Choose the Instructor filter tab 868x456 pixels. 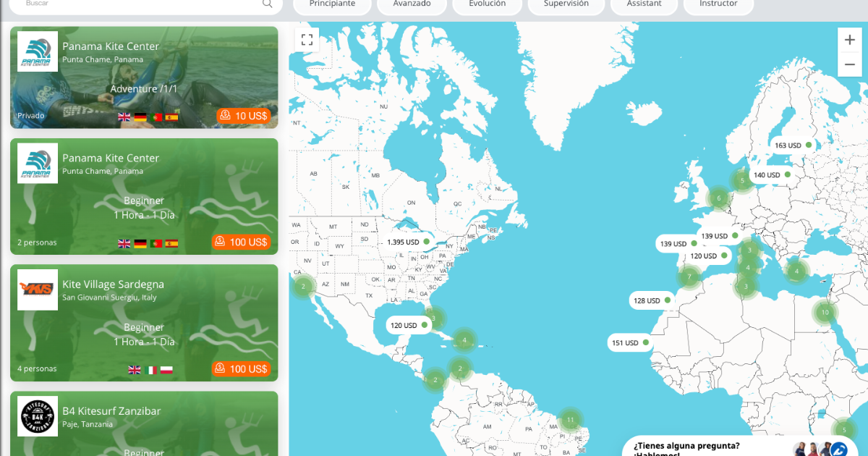pyautogui.click(x=718, y=4)
